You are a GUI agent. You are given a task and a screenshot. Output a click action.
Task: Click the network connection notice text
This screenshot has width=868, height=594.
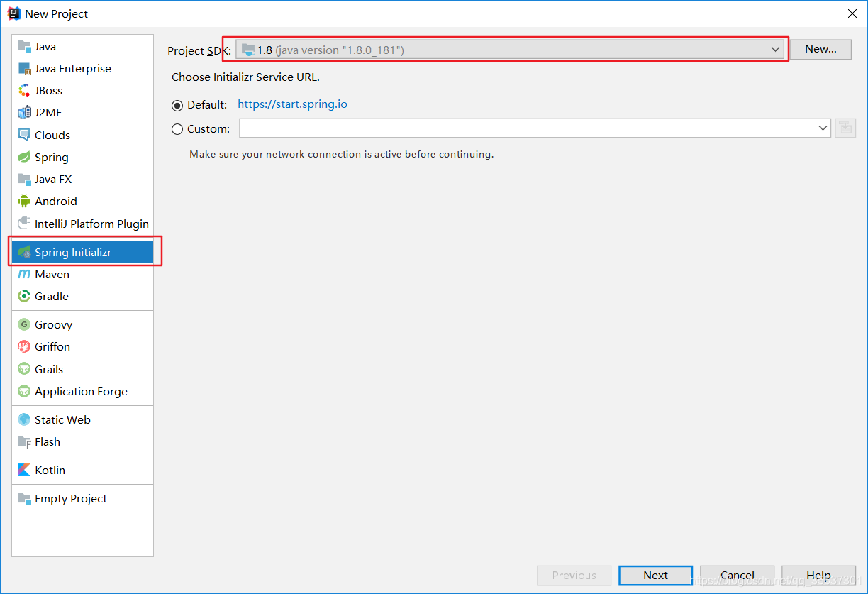pyautogui.click(x=342, y=154)
